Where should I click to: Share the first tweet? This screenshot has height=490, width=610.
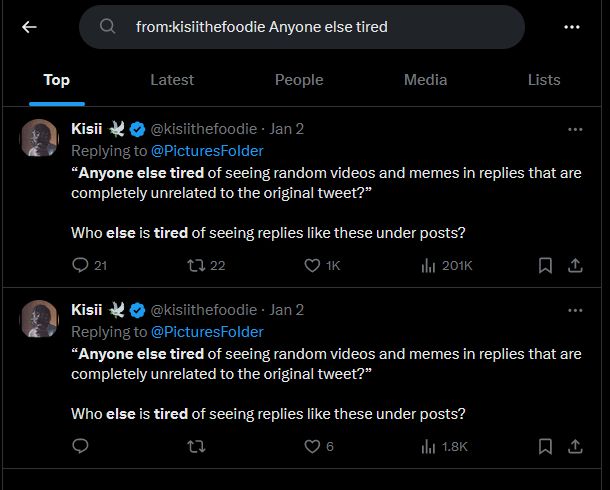point(575,265)
